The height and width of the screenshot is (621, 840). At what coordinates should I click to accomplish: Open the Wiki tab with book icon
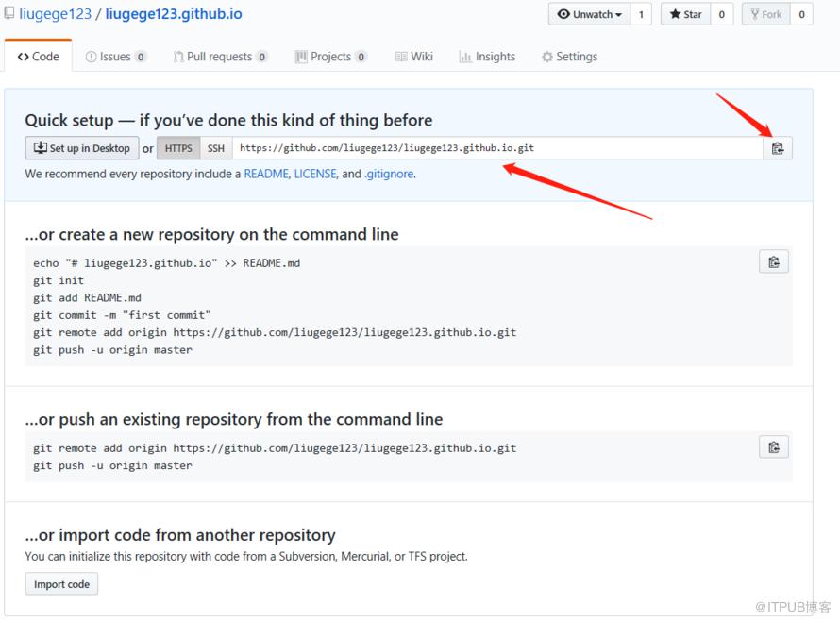point(413,57)
